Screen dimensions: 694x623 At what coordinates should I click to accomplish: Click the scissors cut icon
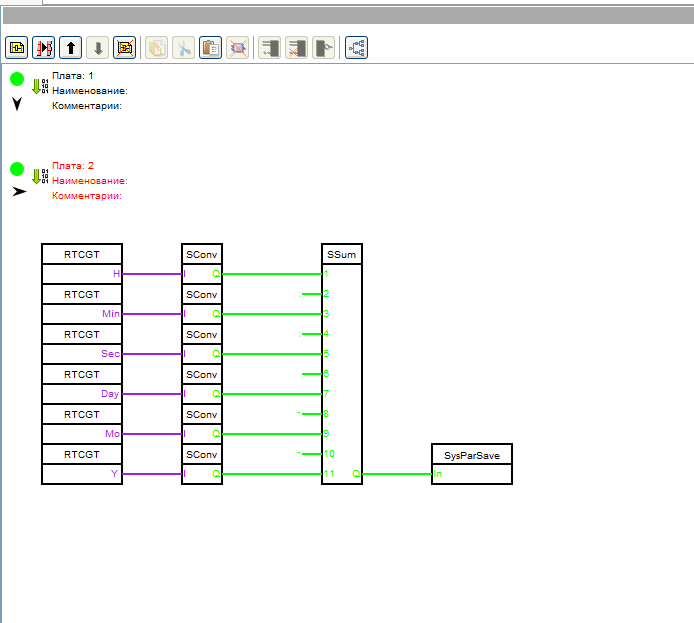183,47
